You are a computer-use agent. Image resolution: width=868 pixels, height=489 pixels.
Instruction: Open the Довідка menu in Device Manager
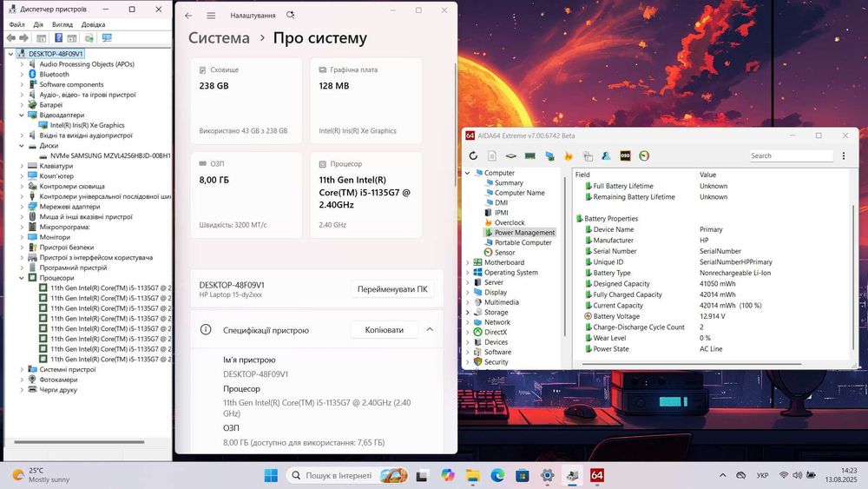pos(93,24)
